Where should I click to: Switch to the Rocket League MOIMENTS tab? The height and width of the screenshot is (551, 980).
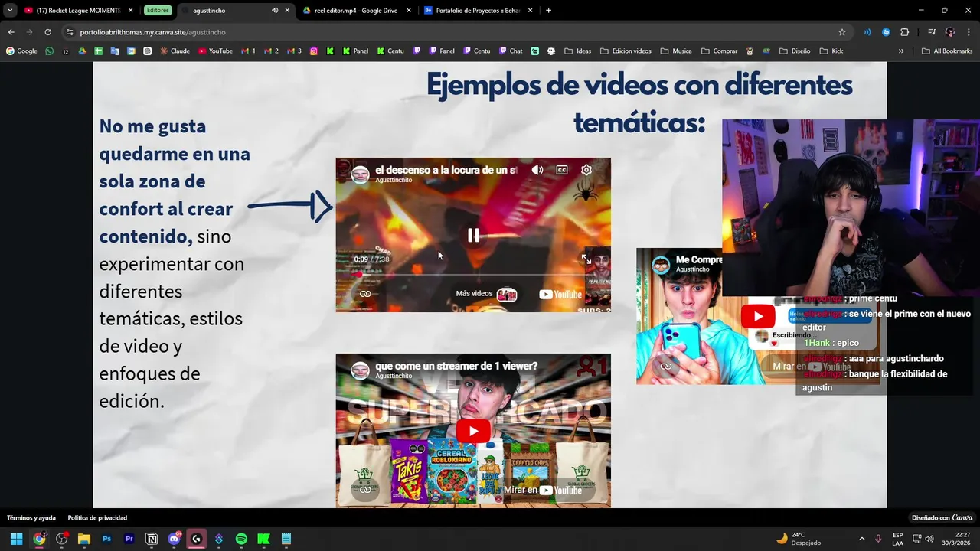pyautogui.click(x=78, y=11)
